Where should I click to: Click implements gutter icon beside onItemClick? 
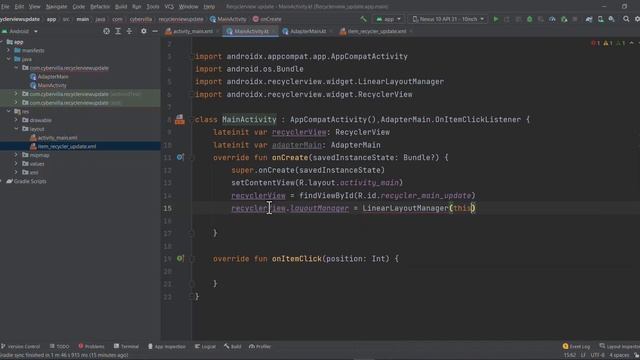click(x=180, y=258)
